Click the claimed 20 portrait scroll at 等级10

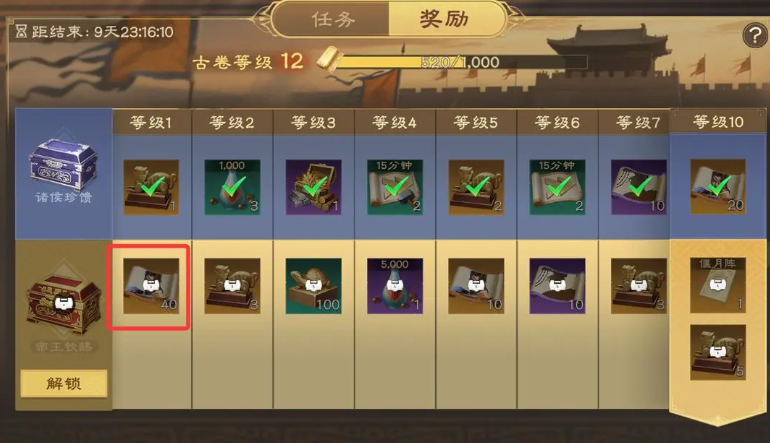pos(717,187)
